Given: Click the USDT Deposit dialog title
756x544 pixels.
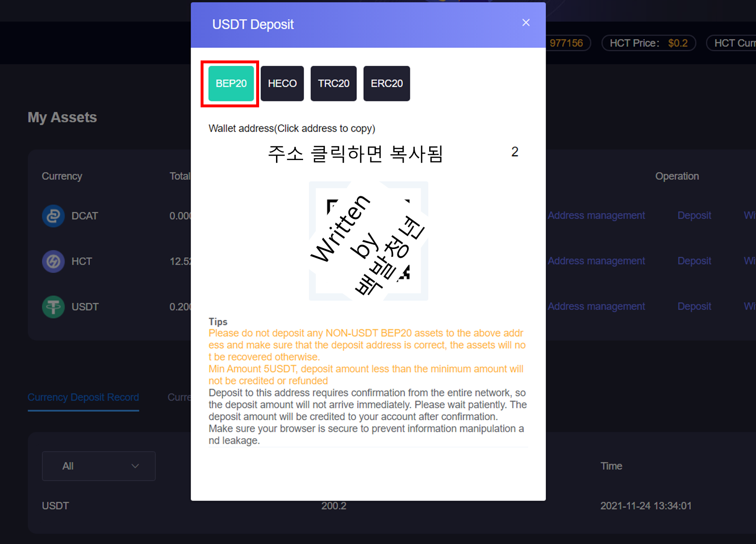Looking at the screenshot, I should click(253, 25).
